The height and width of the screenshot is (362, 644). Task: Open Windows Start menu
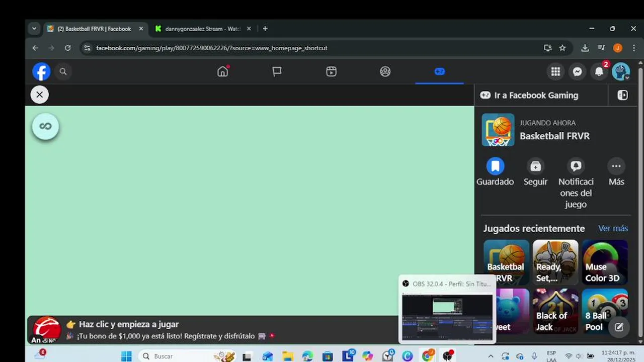tap(126, 356)
